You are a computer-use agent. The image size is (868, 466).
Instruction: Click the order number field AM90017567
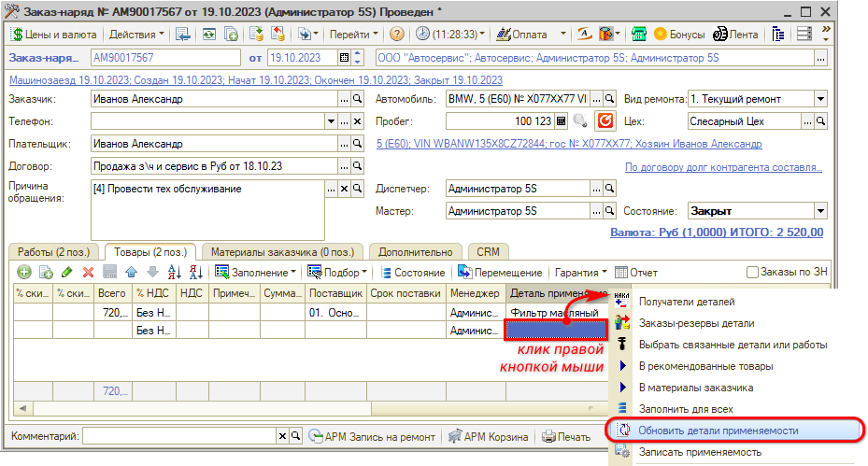point(165,58)
